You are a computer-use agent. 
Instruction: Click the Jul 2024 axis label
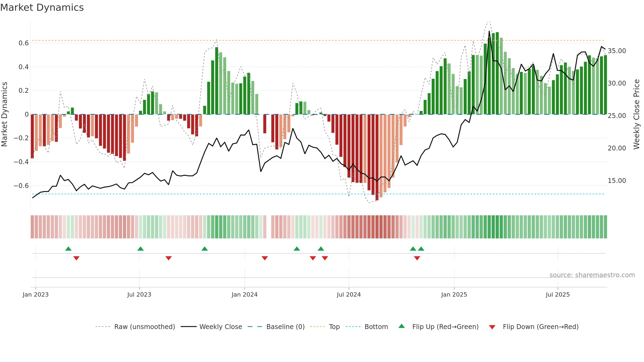click(349, 294)
